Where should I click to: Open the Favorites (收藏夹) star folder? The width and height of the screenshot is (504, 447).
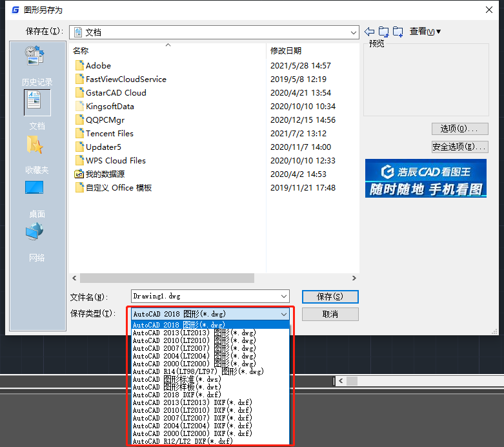tap(35, 144)
